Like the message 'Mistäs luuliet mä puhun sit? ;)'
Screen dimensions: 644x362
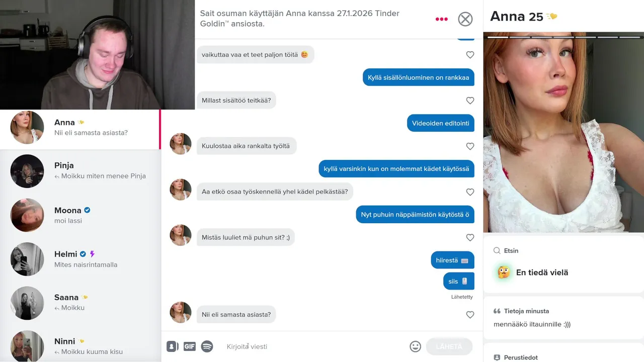coord(470,237)
